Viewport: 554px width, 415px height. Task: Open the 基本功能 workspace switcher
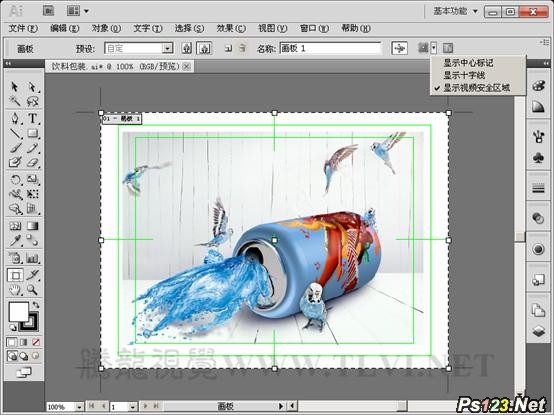(455, 11)
